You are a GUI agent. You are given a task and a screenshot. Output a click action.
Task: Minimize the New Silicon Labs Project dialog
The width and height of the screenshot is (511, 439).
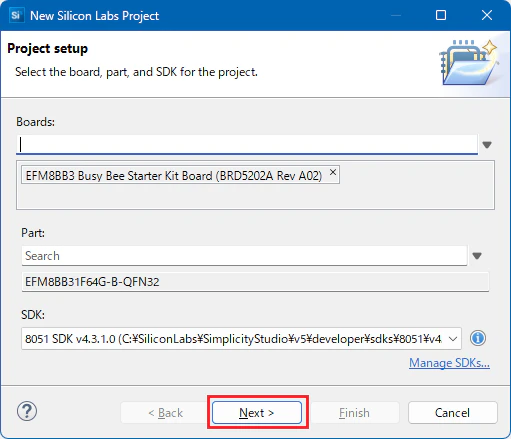click(396, 15)
